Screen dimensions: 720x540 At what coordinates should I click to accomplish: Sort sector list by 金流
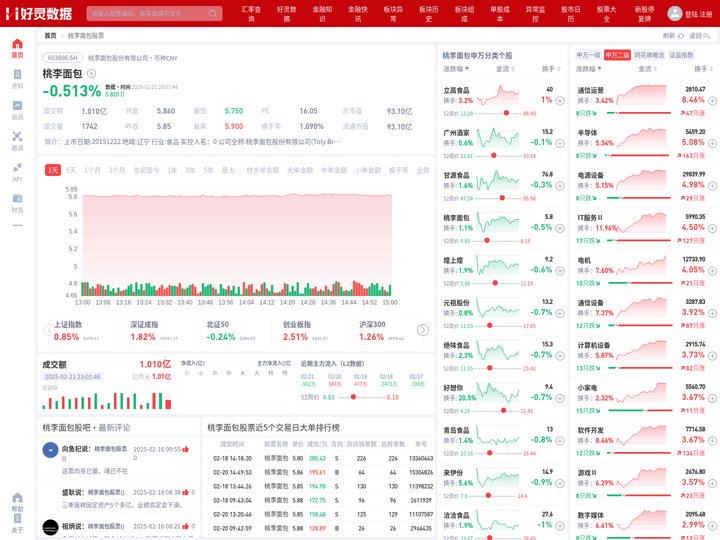tap(647, 69)
